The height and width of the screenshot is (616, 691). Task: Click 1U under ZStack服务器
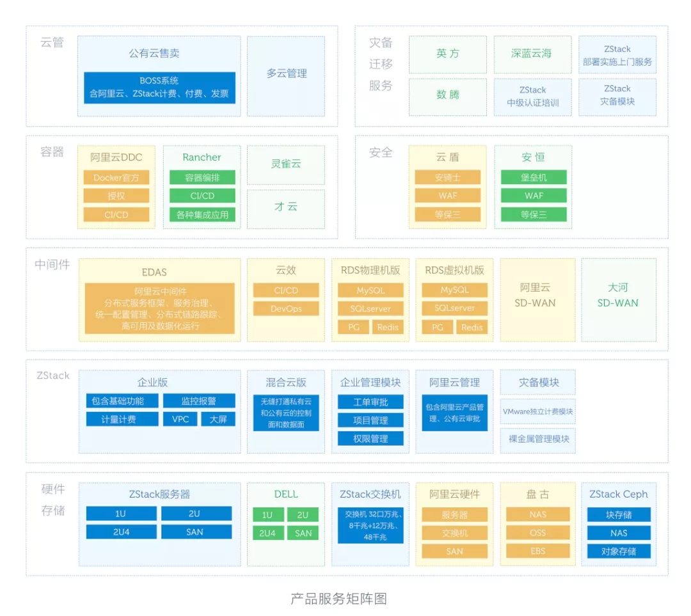(121, 514)
